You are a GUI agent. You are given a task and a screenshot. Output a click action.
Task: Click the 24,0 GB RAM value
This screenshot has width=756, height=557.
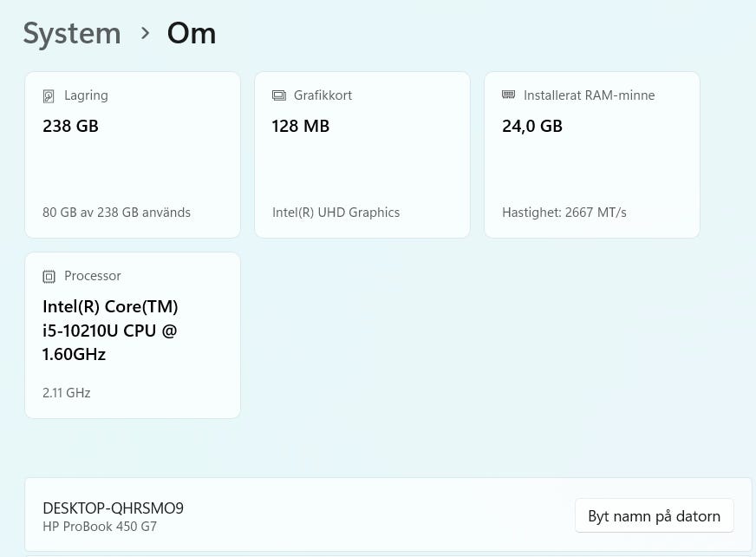click(531, 126)
